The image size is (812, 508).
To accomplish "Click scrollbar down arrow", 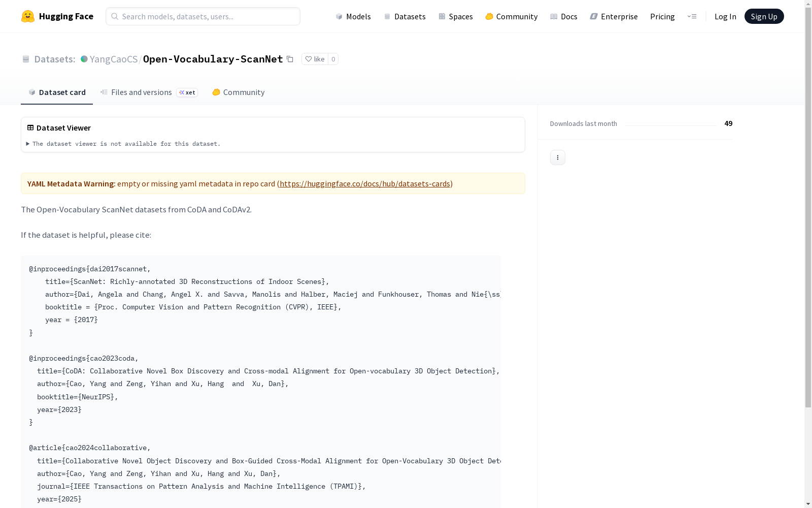I will pos(808,504).
